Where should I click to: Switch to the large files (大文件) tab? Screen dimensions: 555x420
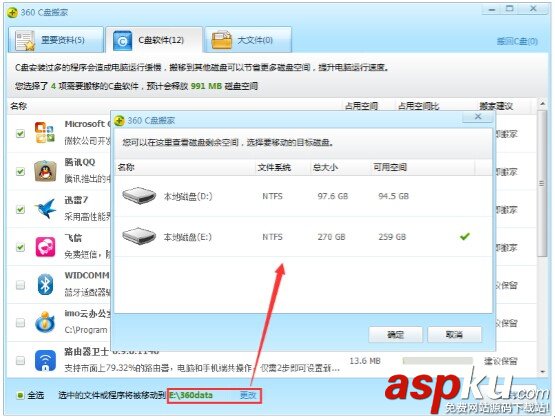pos(248,40)
